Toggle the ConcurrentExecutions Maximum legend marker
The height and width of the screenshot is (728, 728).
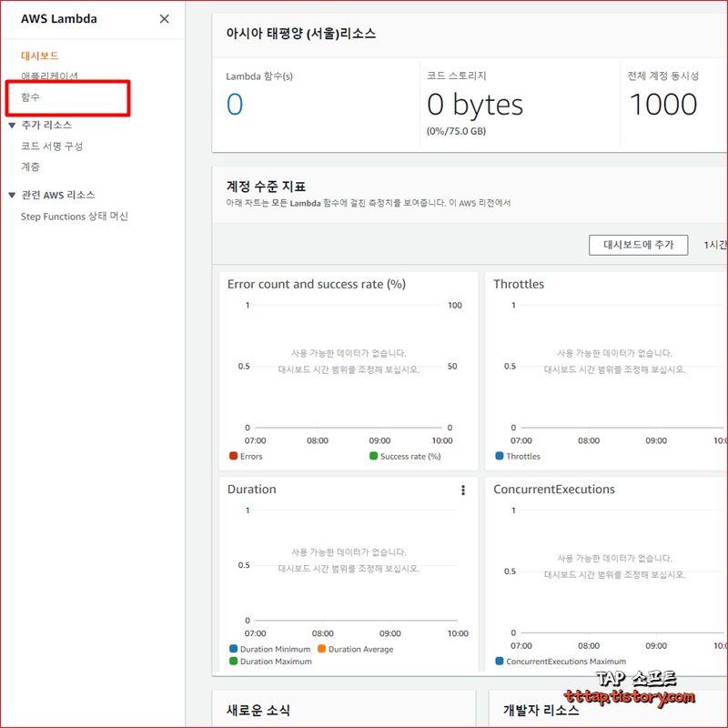(x=500, y=661)
